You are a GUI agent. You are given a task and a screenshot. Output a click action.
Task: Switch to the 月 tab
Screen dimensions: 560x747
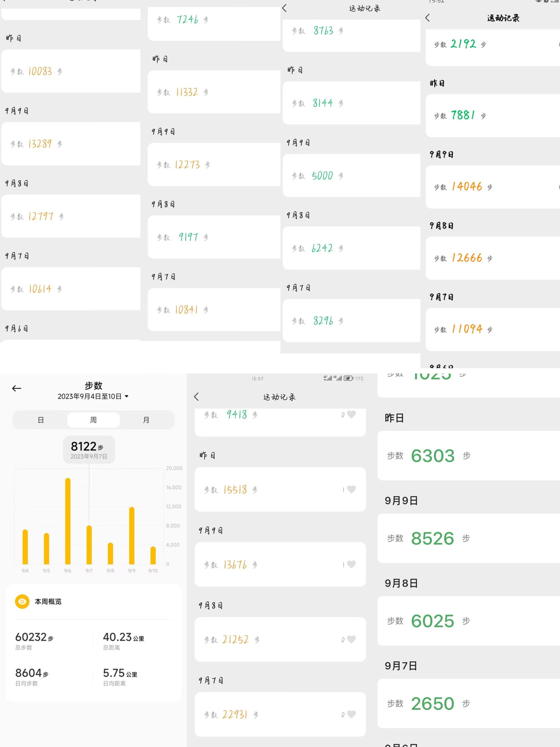point(146,420)
